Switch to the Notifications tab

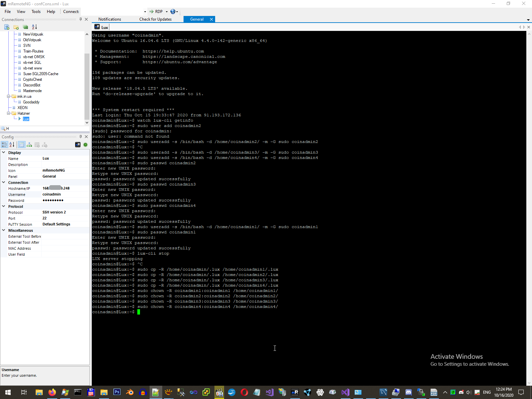[110, 19]
